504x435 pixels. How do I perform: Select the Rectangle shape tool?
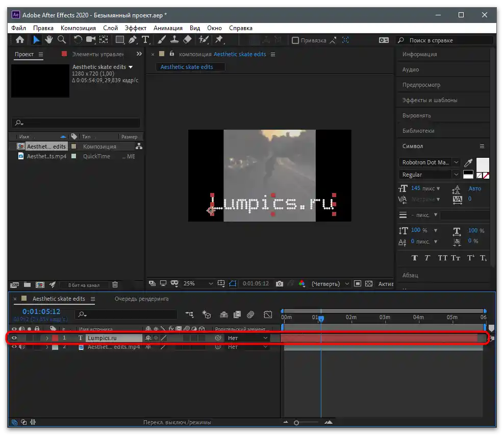tap(120, 40)
